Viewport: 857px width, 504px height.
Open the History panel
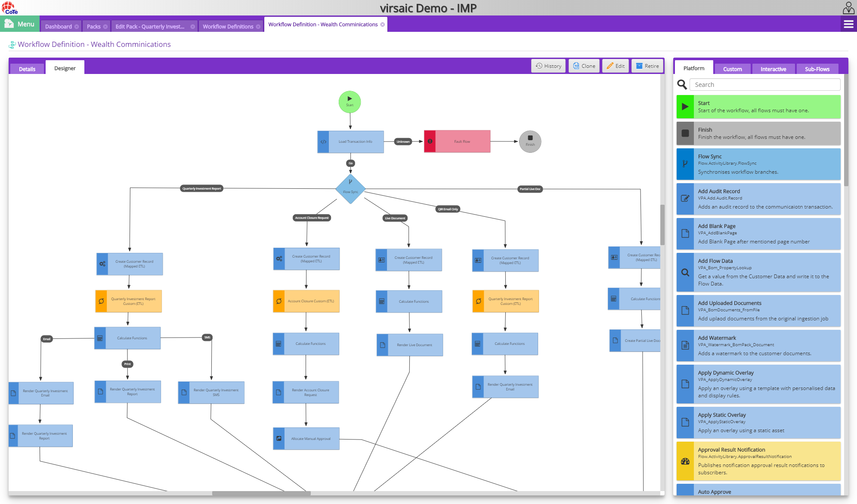[548, 66]
